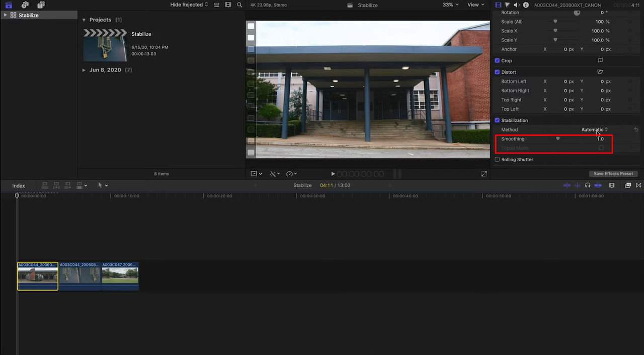Viewport: 644px width, 355px height.
Task: Open the Hide Rejected filter dropdown
Action: click(189, 5)
